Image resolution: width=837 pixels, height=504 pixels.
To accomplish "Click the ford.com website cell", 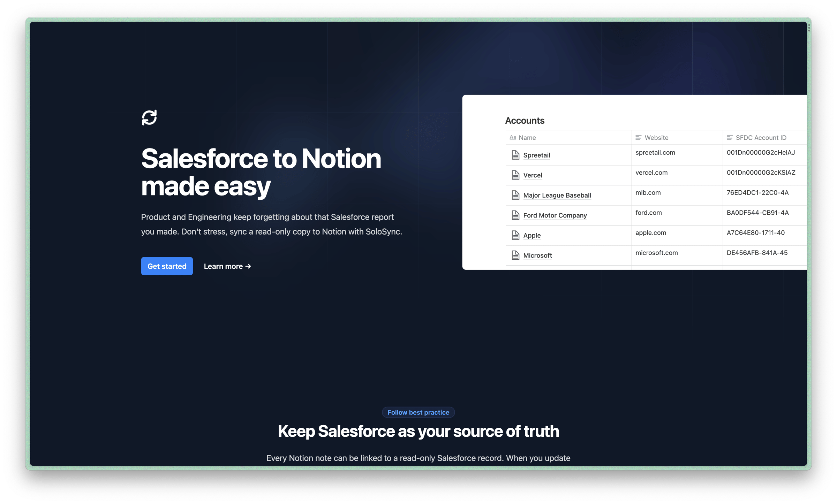I will tap(648, 213).
